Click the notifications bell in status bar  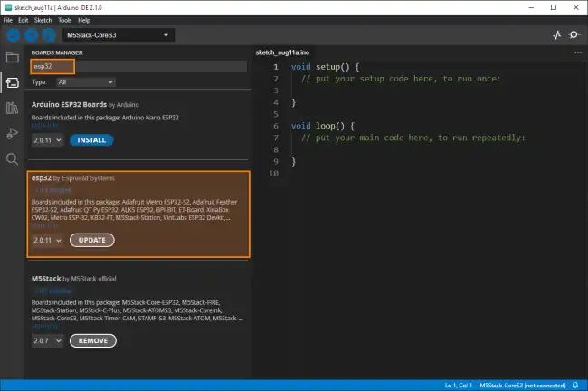click(x=575, y=386)
